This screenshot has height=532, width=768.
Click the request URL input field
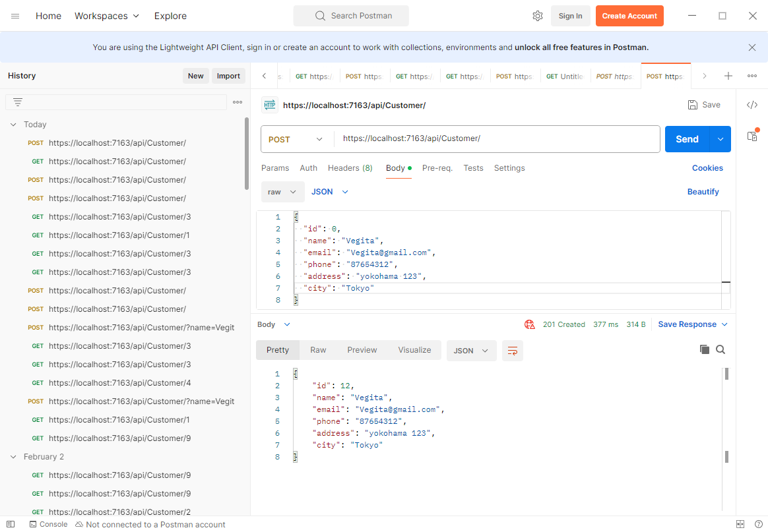(495, 139)
